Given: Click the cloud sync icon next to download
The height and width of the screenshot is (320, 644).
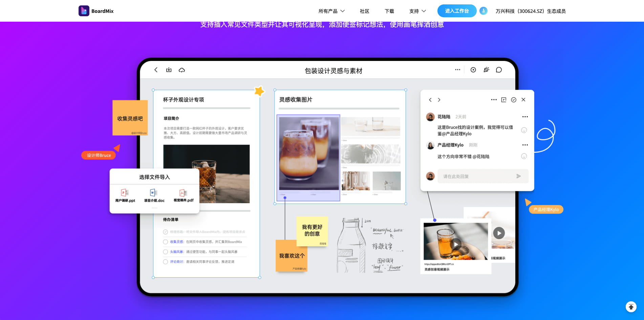Looking at the screenshot, I should pos(182,70).
